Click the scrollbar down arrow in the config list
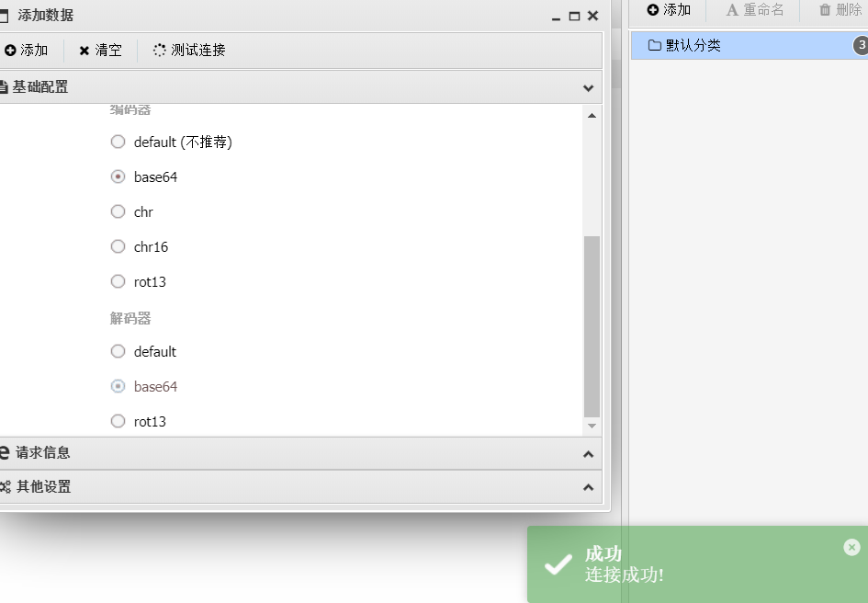868x603 pixels. (592, 426)
